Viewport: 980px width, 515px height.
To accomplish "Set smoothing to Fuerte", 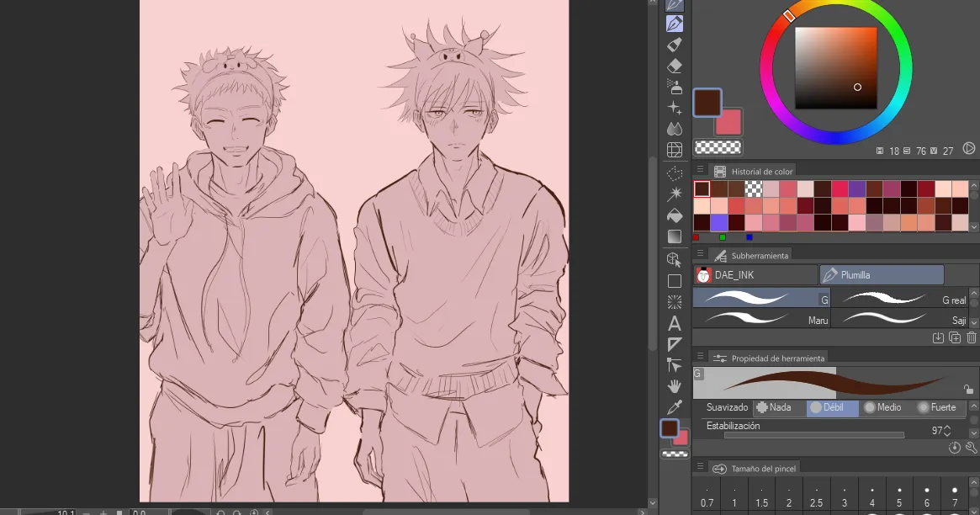I will (937, 407).
